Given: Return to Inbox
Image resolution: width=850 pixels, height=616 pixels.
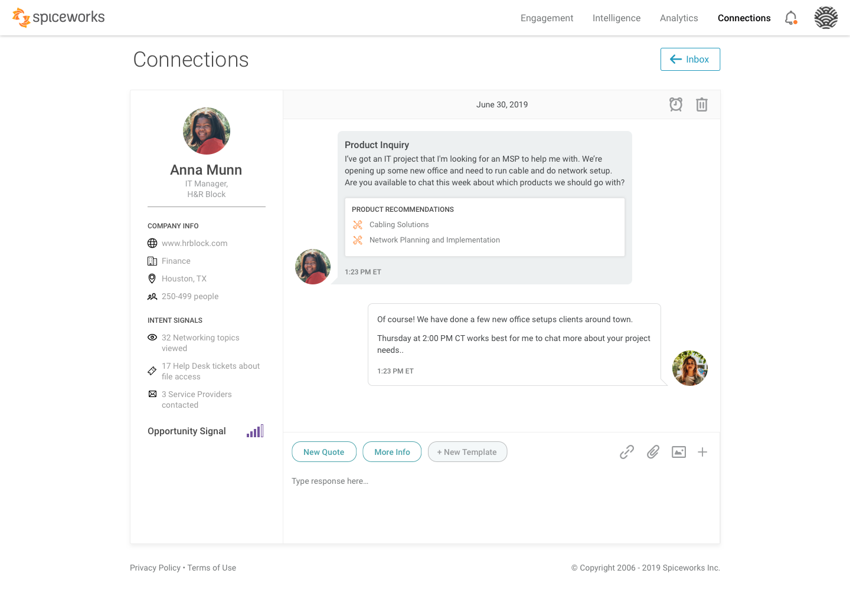Looking at the screenshot, I should coord(690,59).
